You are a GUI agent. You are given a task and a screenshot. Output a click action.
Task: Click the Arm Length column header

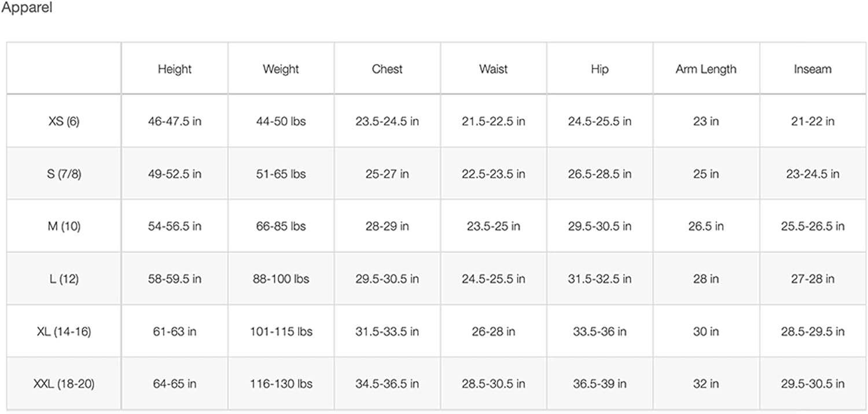coord(706,69)
